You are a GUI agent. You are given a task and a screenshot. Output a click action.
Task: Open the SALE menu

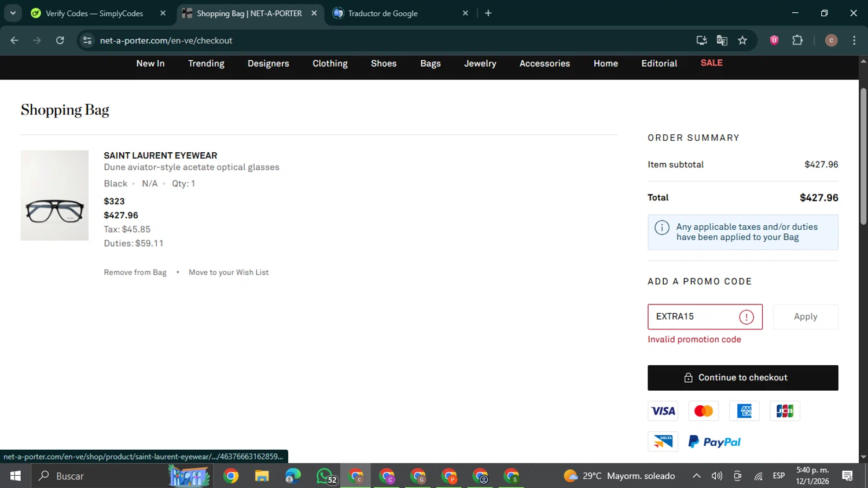(712, 63)
